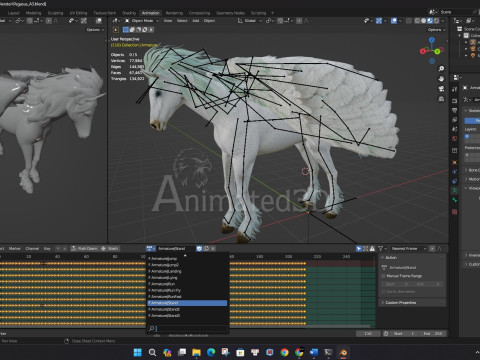
Task: Click the new action duplicate icon
Action: 206,249
